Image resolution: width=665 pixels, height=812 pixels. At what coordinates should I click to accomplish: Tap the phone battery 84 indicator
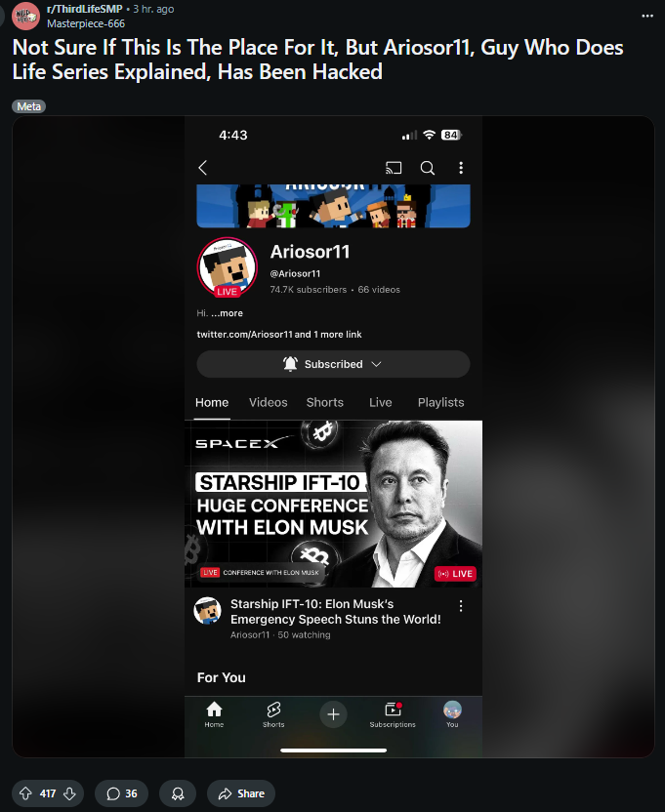451,135
